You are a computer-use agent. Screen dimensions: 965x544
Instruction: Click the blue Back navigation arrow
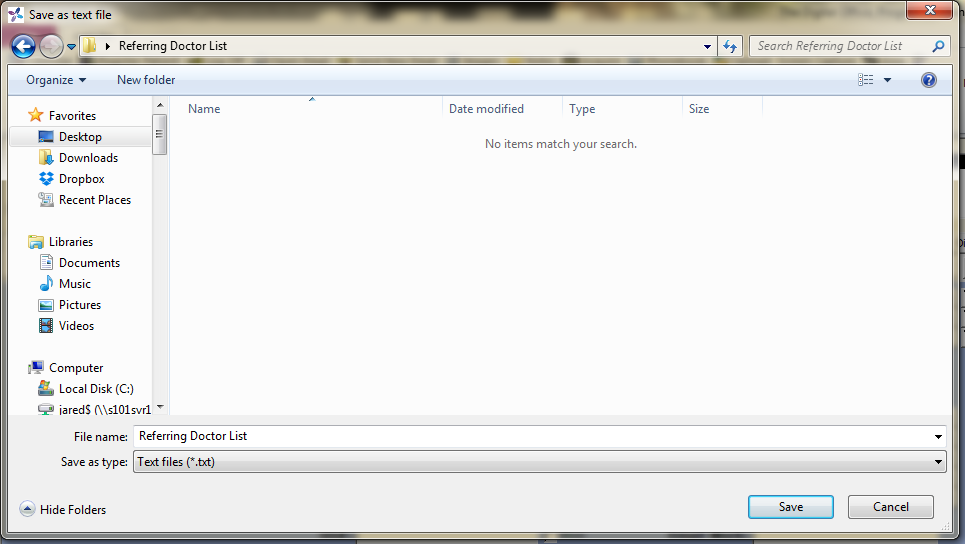[x=23, y=46]
